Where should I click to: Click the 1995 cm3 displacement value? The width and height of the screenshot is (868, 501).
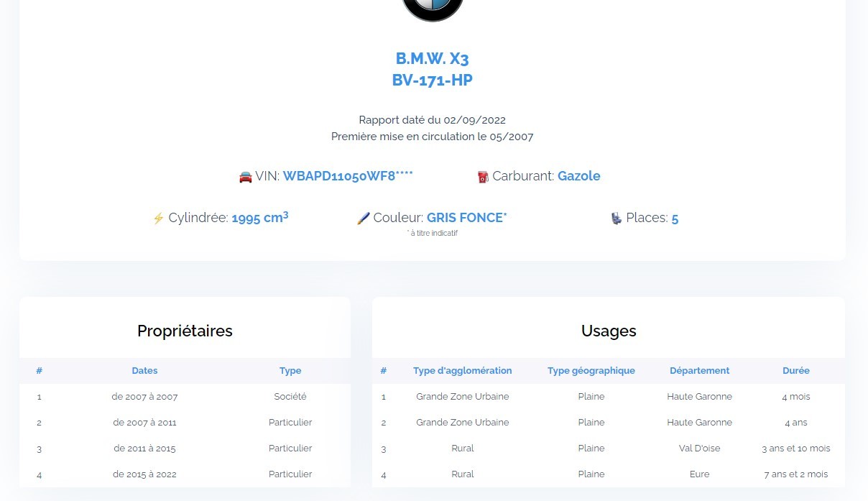coord(260,217)
